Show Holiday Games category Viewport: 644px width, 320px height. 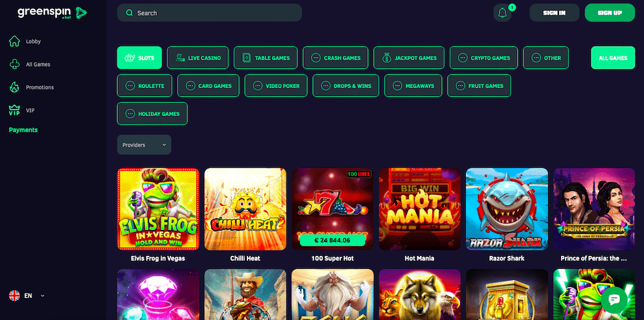coord(152,113)
